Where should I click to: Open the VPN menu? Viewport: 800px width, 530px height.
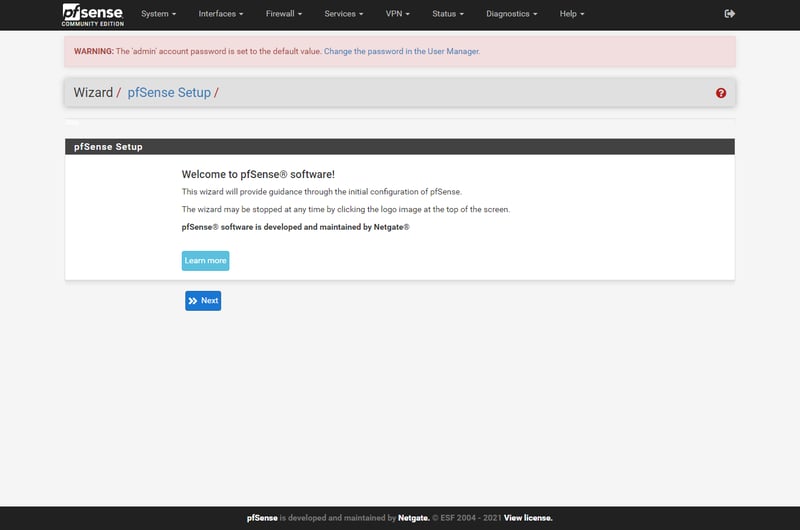pyautogui.click(x=397, y=14)
